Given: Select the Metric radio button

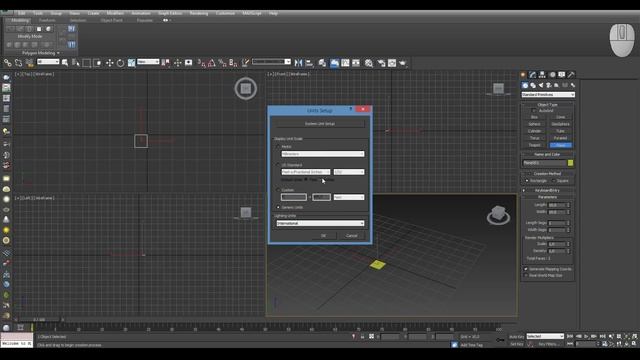Looking at the screenshot, I should point(278,147).
